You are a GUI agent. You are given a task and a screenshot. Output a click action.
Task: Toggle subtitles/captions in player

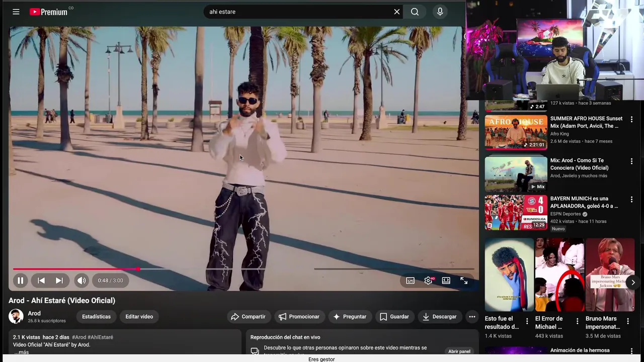point(411,281)
